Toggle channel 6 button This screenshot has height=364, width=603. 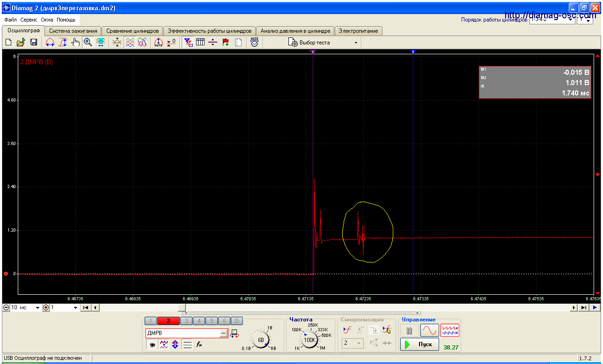[224, 321]
